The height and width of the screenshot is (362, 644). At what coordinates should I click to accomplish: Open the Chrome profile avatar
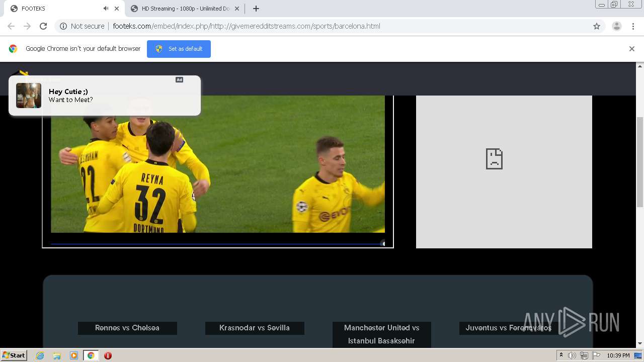617,26
